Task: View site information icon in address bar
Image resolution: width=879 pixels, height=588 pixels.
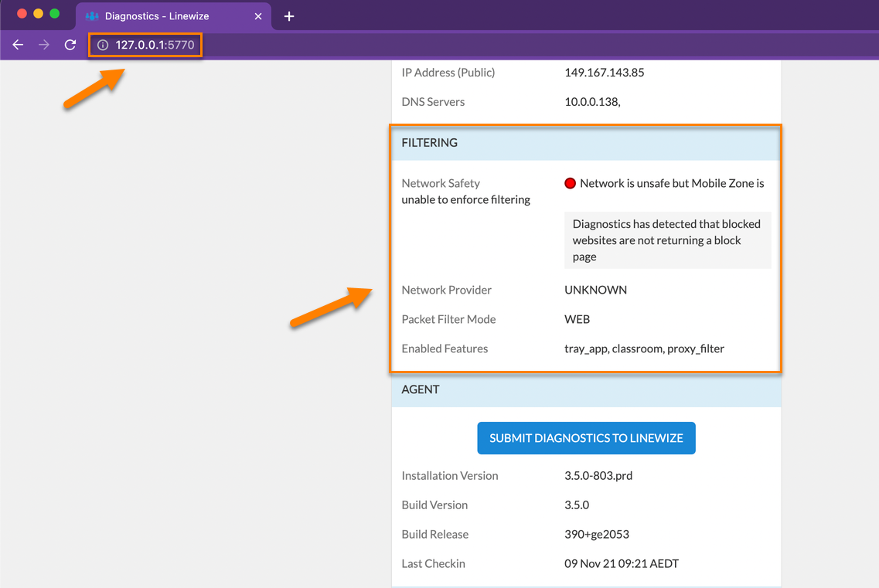Action: [103, 45]
